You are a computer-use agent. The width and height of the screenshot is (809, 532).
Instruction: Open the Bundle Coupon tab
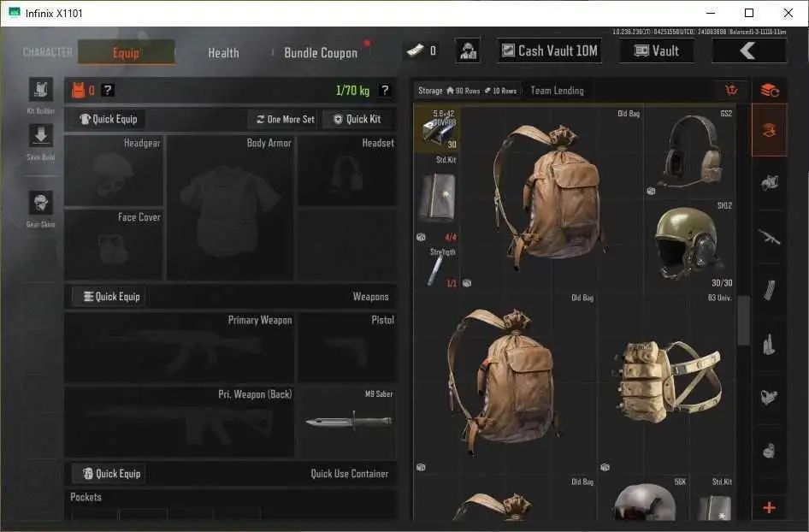[321, 53]
